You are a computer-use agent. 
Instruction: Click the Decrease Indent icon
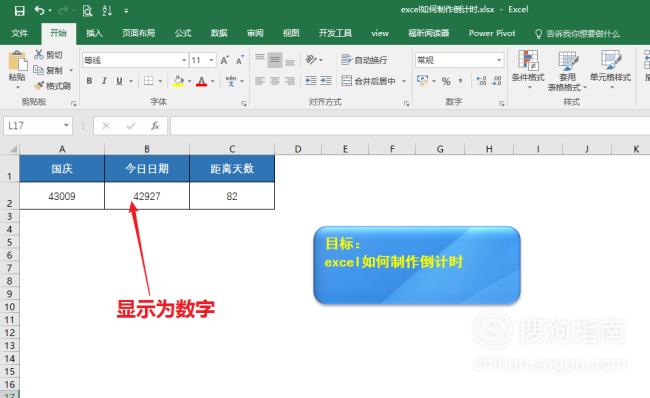(x=311, y=81)
